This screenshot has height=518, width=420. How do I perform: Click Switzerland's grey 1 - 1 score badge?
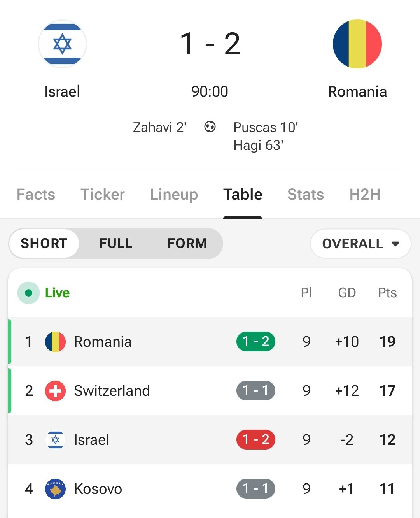click(x=256, y=390)
